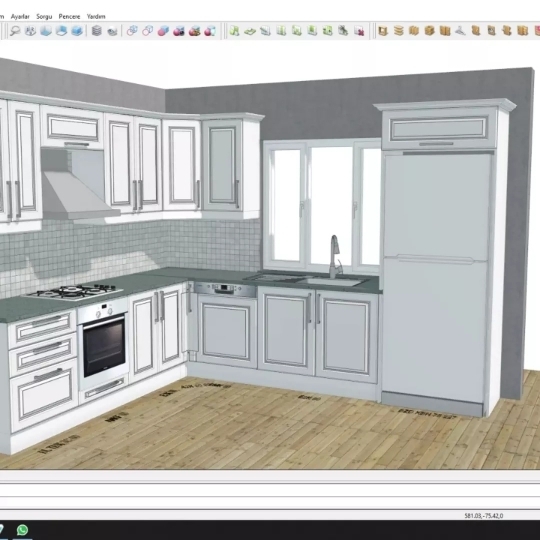Open the Yardım menu

[96, 17]
